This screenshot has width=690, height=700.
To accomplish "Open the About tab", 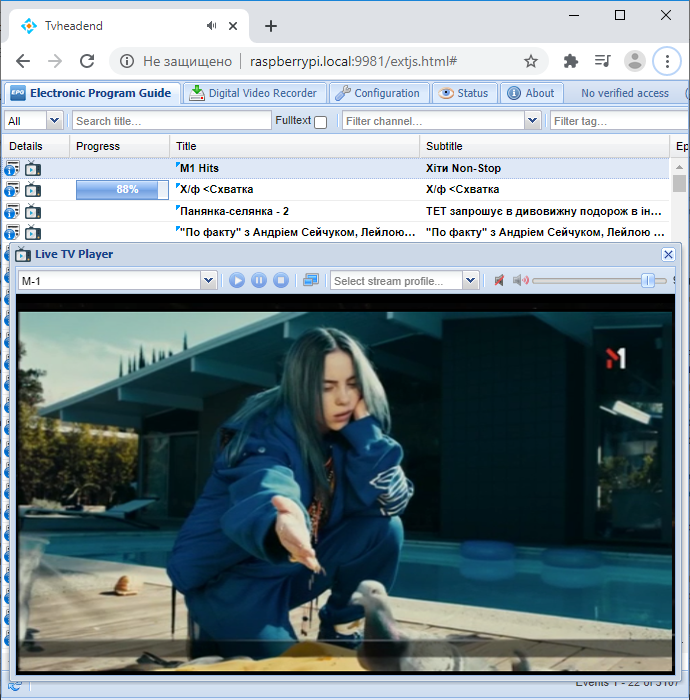I will pos(532,93).
